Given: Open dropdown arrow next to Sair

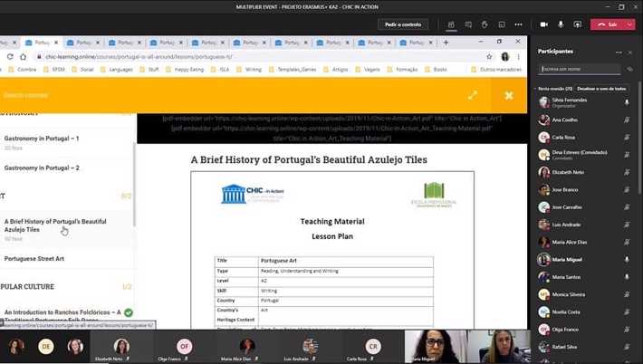Looking at the screenshot, I should click(629, 24).
